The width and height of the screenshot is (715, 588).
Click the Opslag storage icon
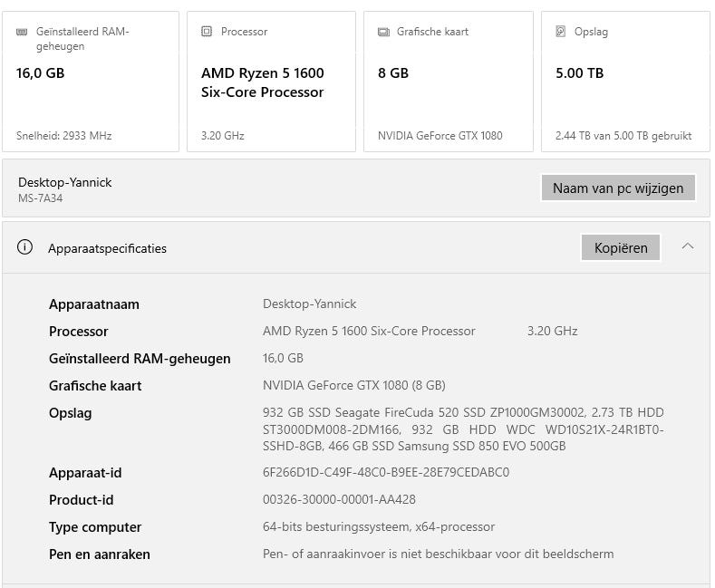(x=561, y=32)
